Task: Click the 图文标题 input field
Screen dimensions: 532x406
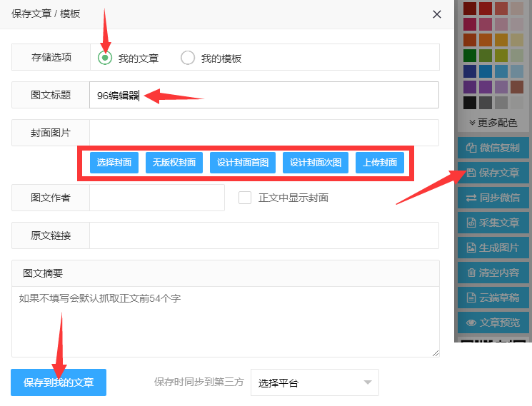Action: tap(264, 95)
